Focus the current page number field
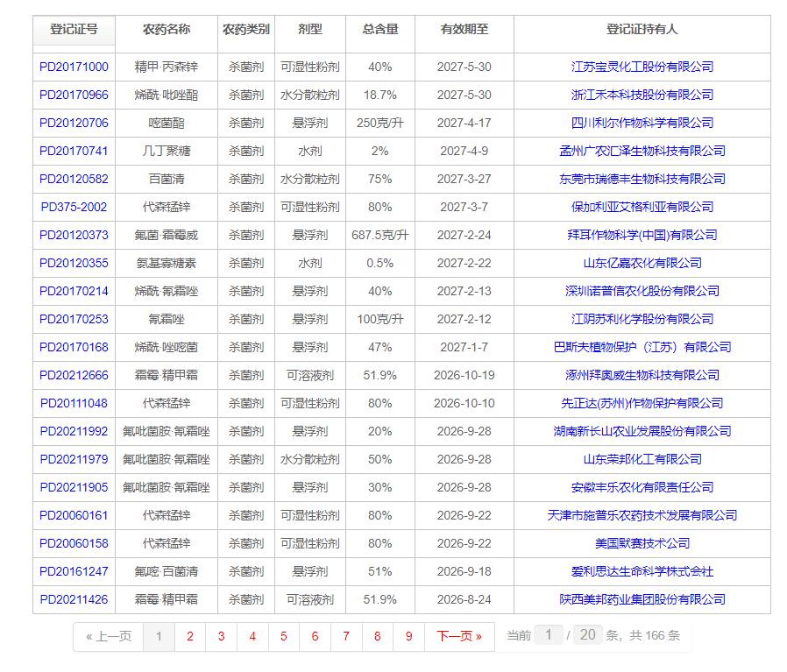 (x=549, y=635)
